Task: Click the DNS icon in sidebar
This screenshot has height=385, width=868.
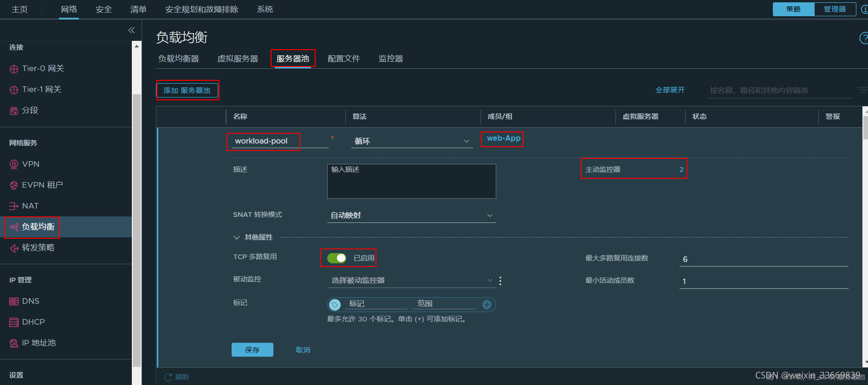Action: [14, 301]
